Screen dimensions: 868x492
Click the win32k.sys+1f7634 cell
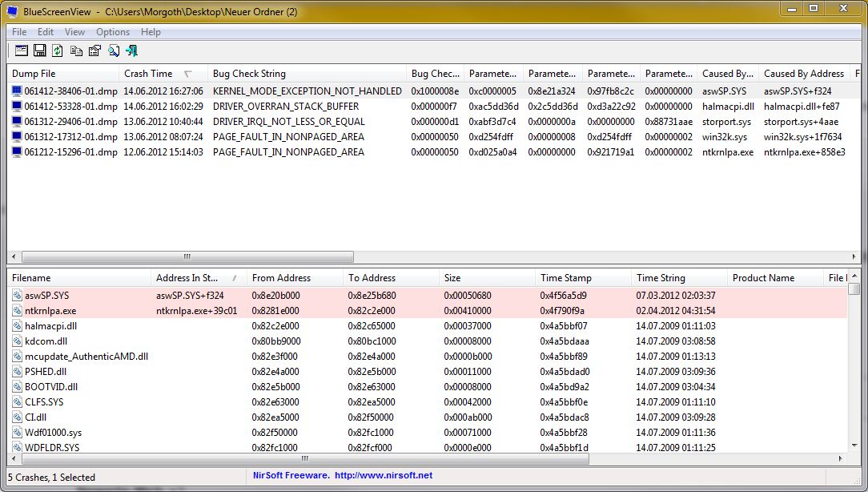802,136
